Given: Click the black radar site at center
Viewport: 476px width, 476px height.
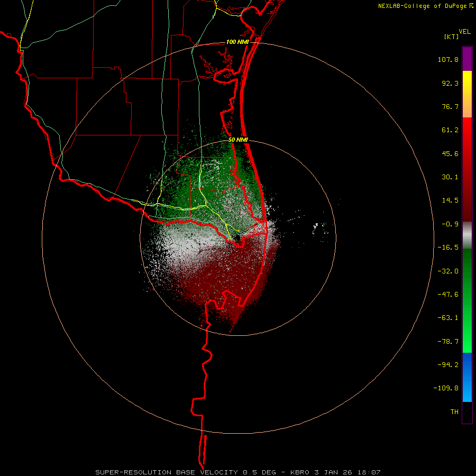Looking at the screenshot, I should point(237,237).
